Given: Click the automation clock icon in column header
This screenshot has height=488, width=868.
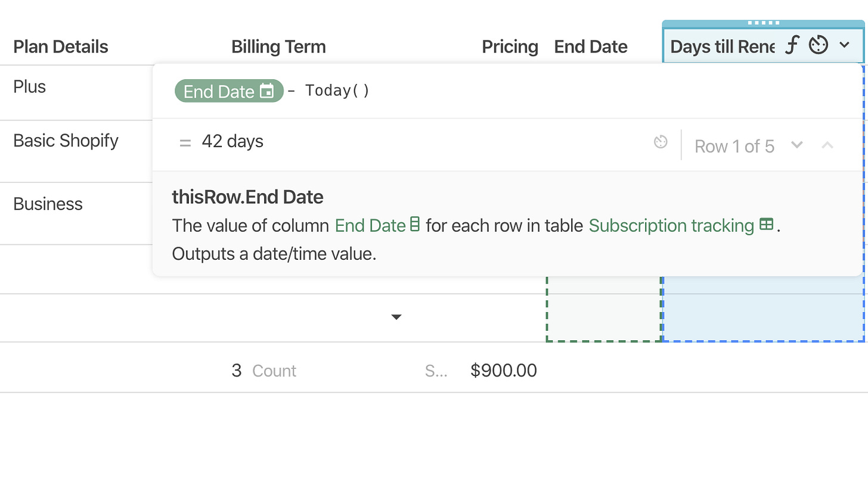Looking at the screenshot, I should click(x=819, y=45).
